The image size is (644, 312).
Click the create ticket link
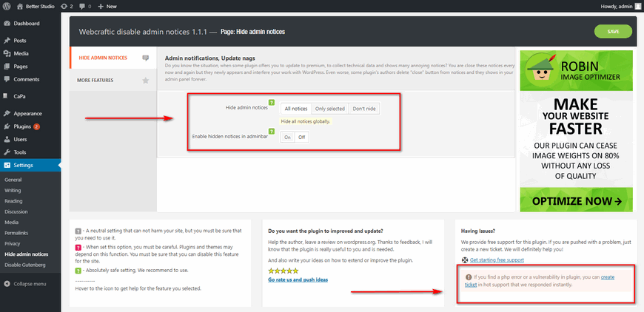608,277
